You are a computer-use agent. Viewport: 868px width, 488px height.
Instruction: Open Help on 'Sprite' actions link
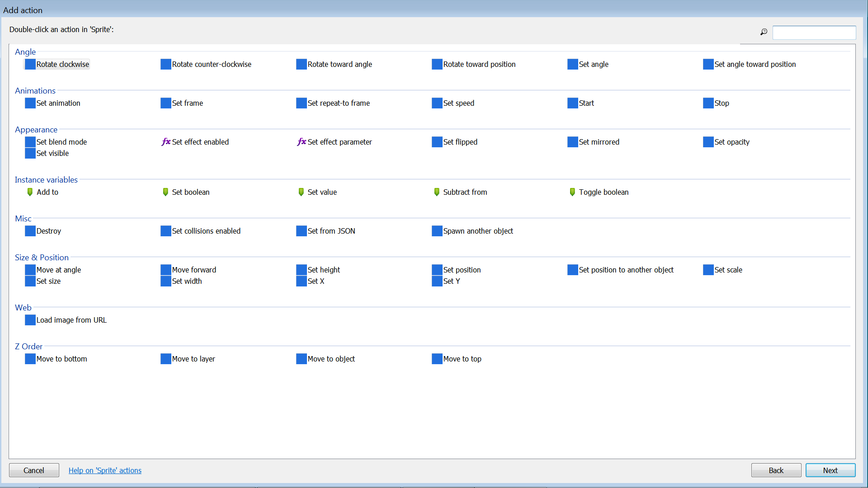pyautogui.click(x=105, y=470)
